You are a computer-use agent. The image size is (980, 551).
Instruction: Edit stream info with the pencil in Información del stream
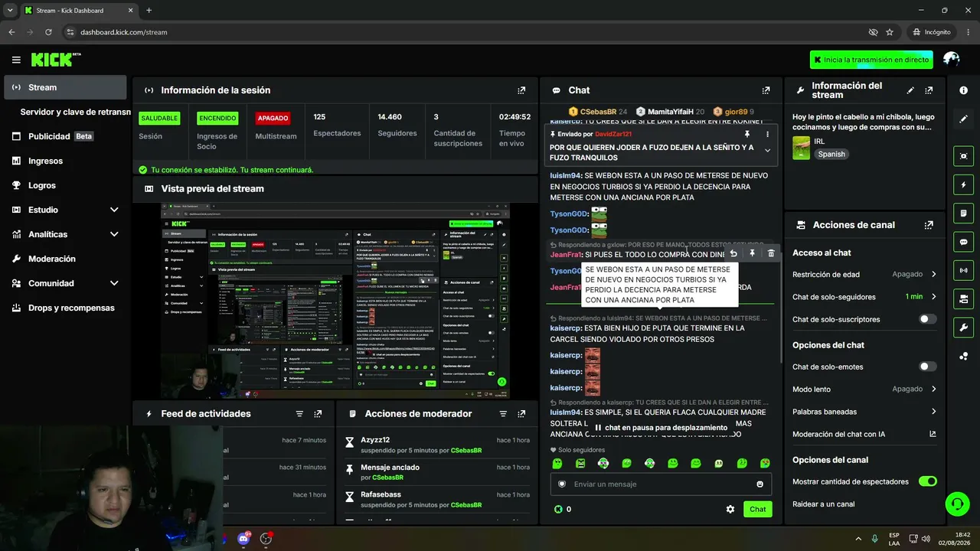910,90
